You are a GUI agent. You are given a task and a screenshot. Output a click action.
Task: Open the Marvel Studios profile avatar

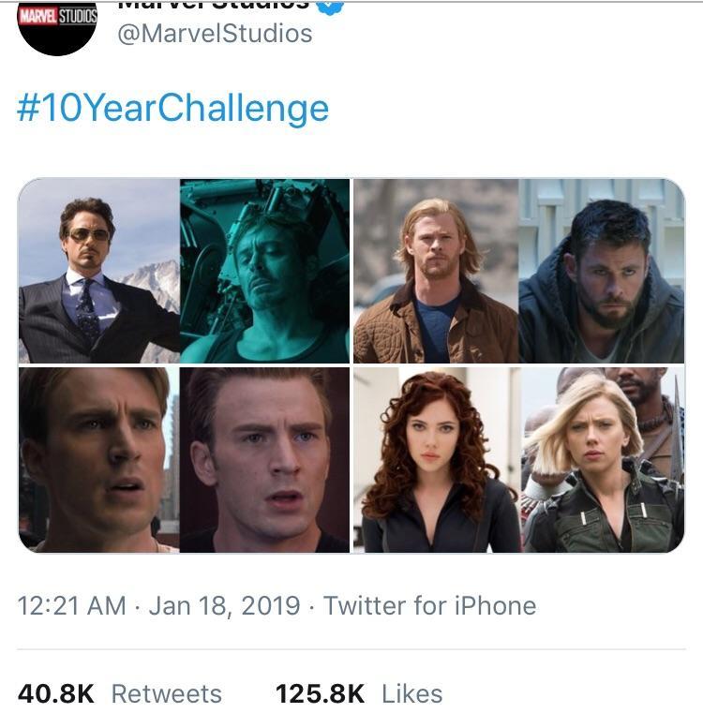click(58, 26)
